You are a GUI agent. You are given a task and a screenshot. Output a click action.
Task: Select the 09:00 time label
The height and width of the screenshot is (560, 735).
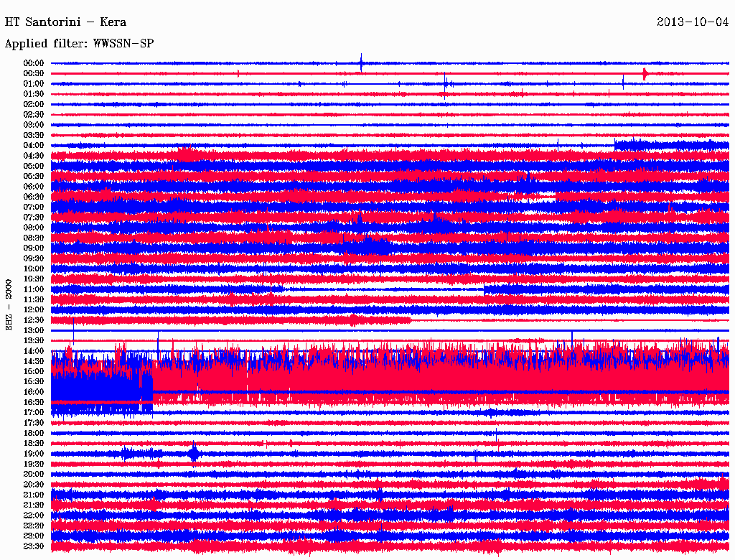tap(34, 248)
